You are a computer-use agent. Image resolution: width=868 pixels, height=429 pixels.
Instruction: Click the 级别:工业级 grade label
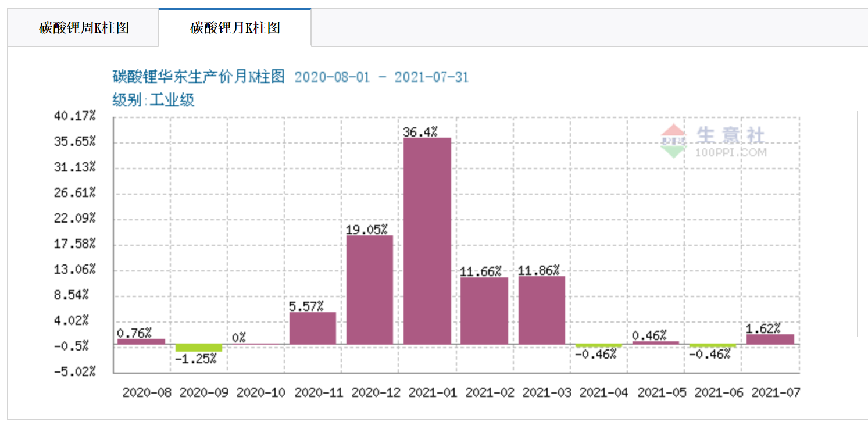(x=153, y=100)
